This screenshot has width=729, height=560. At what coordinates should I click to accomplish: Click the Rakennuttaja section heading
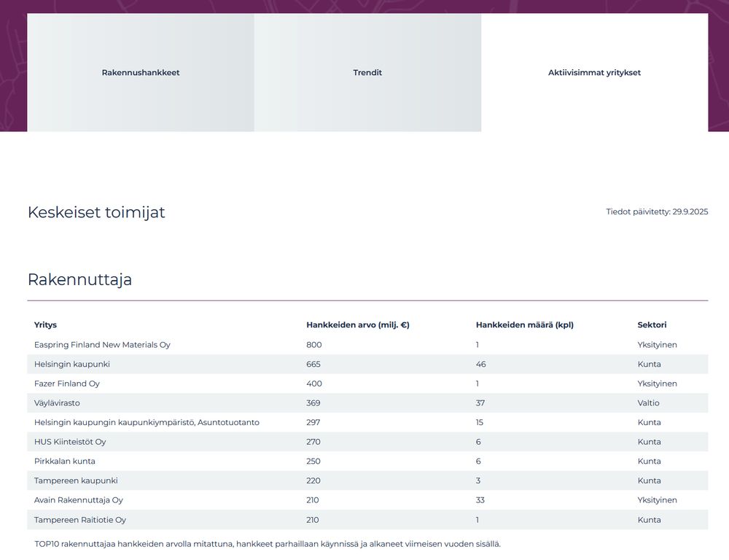tap(79, 279)
